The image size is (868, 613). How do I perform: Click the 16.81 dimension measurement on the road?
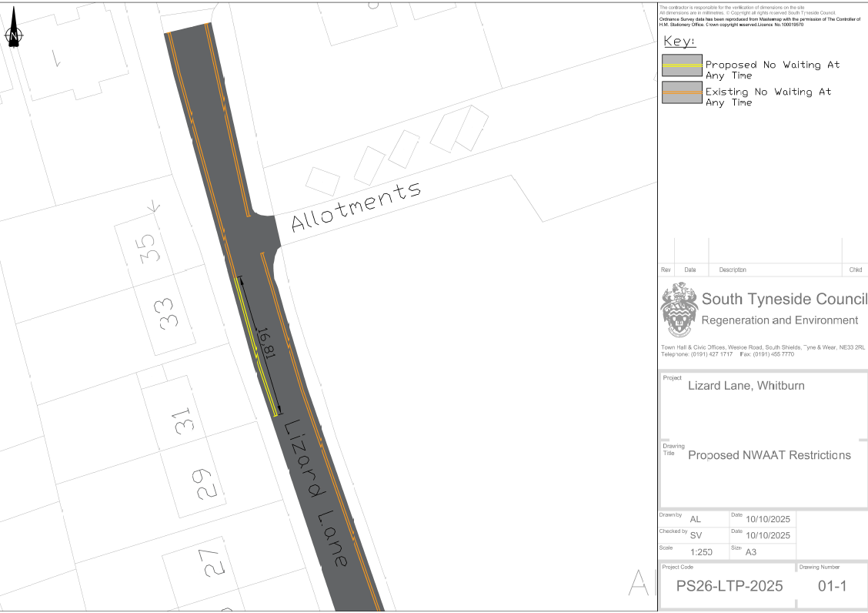[265, 345]
